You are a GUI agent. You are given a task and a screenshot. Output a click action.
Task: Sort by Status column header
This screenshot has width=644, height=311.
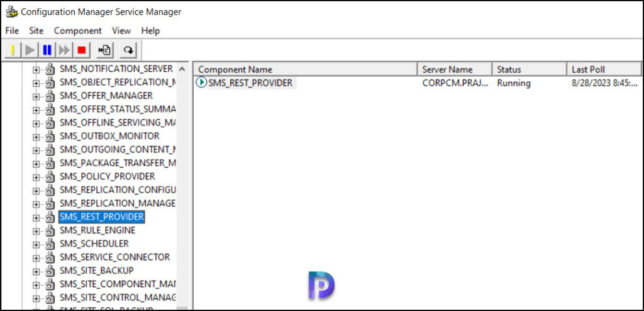click(x=530, y=69)
